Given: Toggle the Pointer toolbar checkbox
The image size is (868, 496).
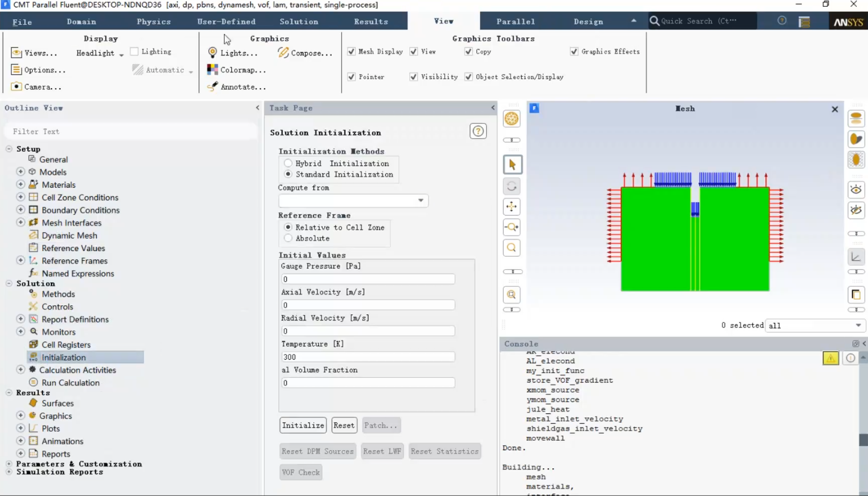Looking at the screenshot, I should pyautogui.click(x=351, y=77).
